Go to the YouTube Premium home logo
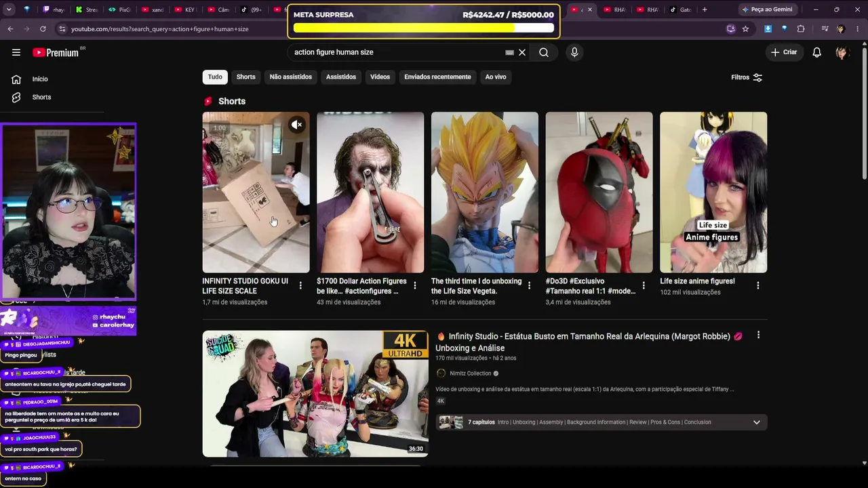 tap(56, 52)
